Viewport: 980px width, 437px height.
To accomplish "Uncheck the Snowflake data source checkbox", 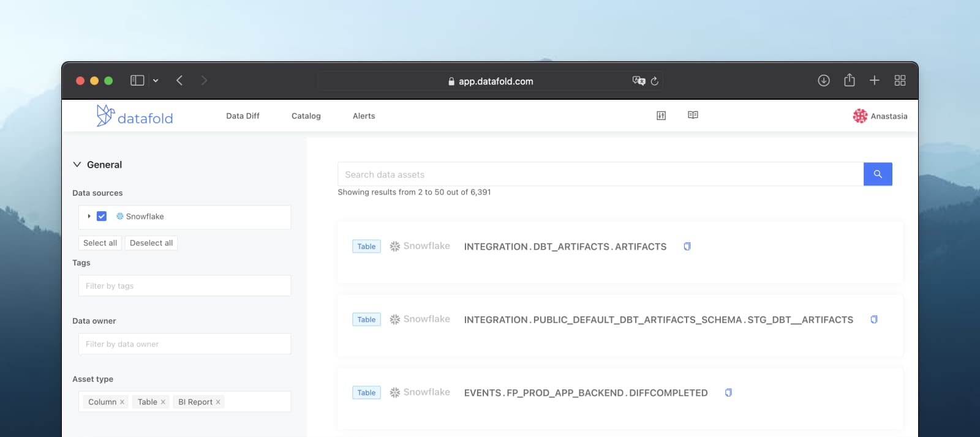I will point(102,216).
